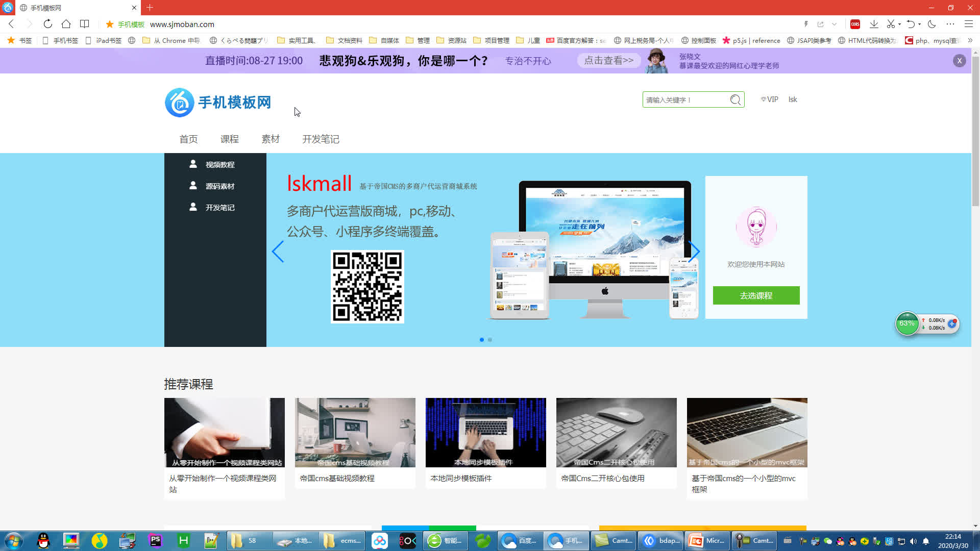Open the 实用工具 bookmarks folder
This screenshot has width=980, height=551.
(297, 40)
